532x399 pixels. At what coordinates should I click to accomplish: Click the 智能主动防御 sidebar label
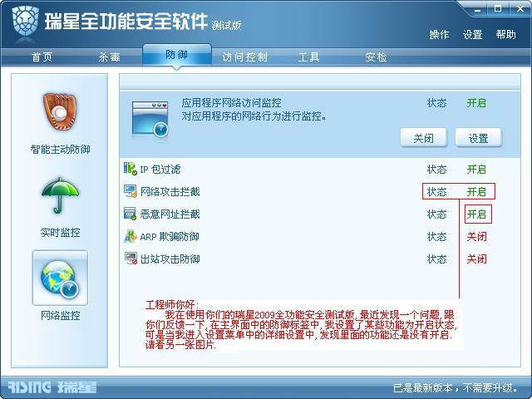point(60,150)
